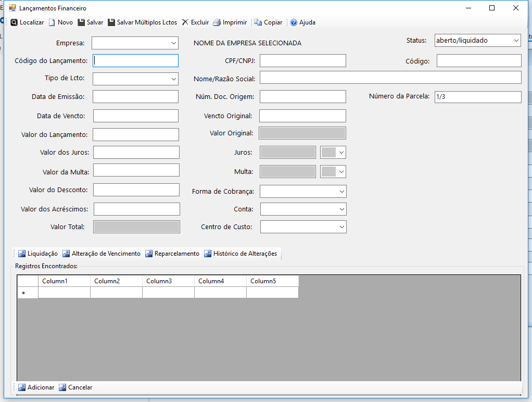
Task: Click the Copiar toolbar icon
Action: pyautogui.click(x=258, y=22)
